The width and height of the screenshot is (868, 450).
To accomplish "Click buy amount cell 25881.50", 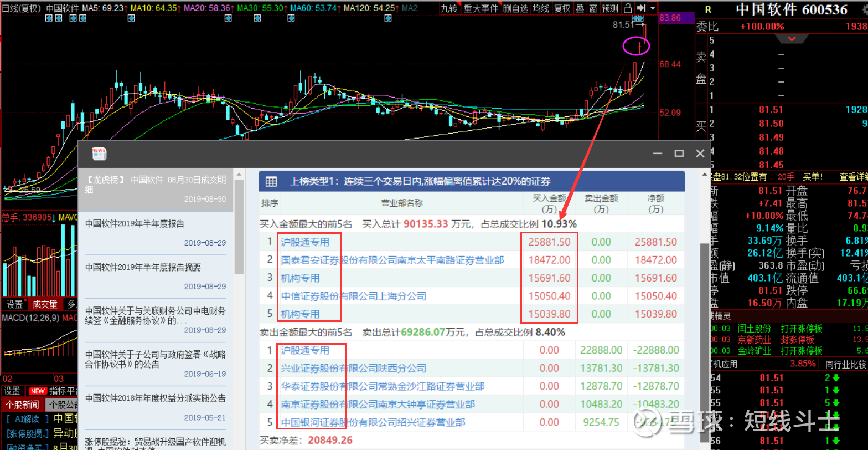I will coord(549,242).
